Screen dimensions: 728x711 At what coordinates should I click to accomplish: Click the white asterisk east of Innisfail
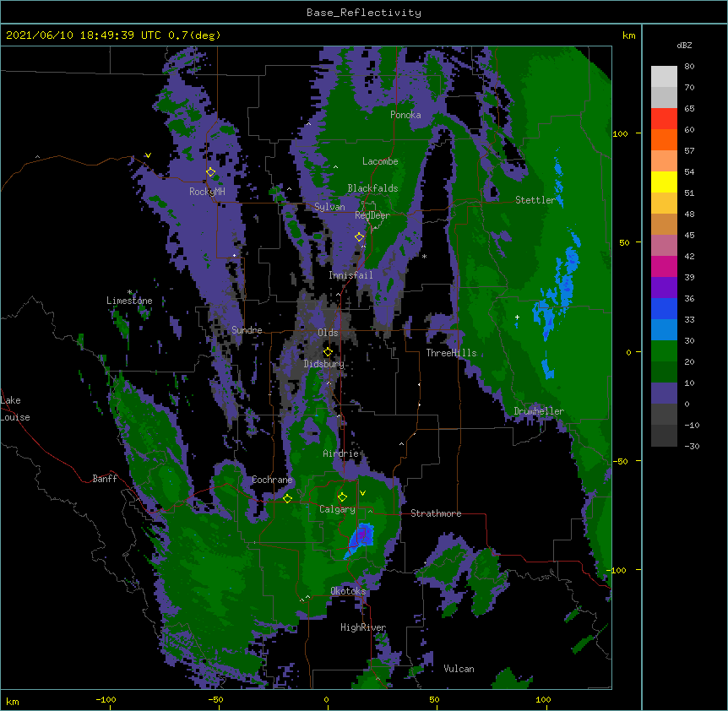click(424, 256)
